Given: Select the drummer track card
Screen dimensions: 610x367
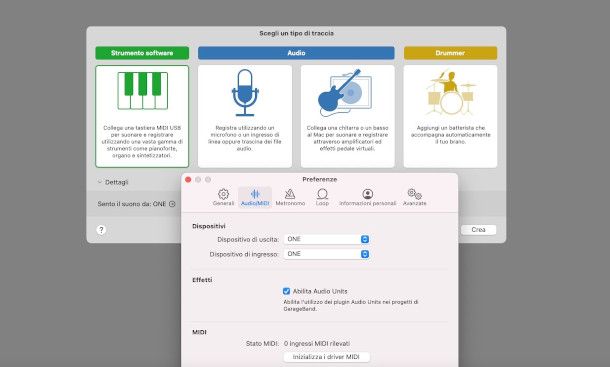Looking at the screenshot, I should 450,116.
